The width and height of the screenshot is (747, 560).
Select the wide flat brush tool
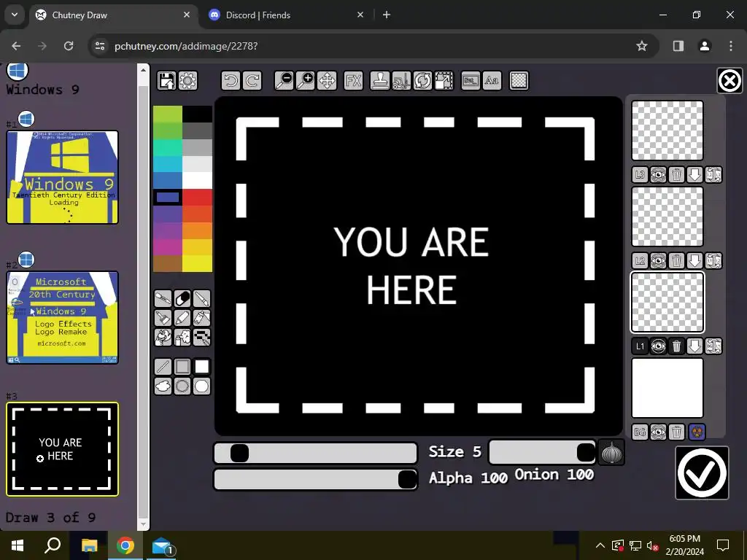pyautogui.click(x=163, y=318)
